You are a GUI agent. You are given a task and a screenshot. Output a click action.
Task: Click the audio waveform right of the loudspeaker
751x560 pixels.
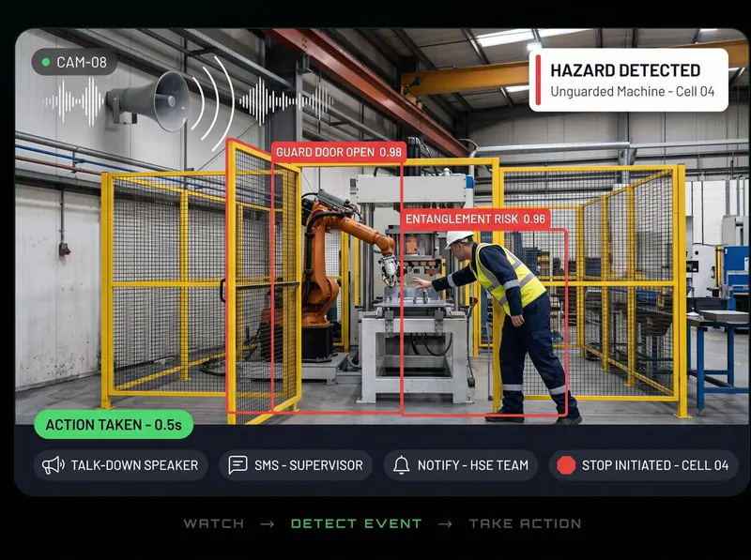point(286,101)
